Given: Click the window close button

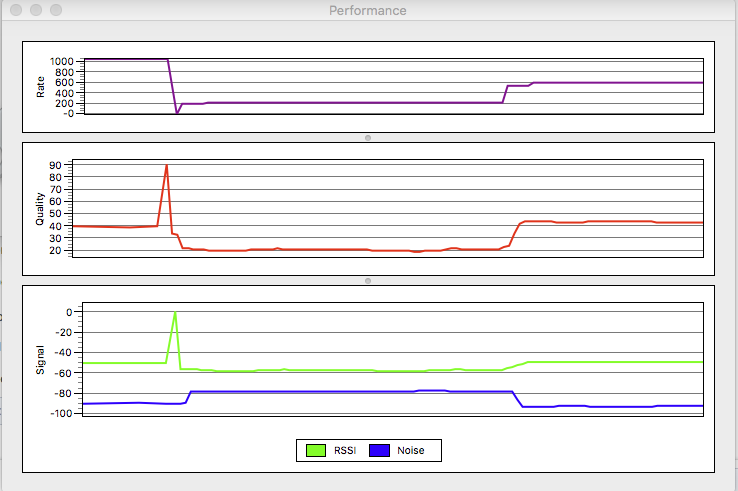Looking at the screenshot, I should click(16, 10).
